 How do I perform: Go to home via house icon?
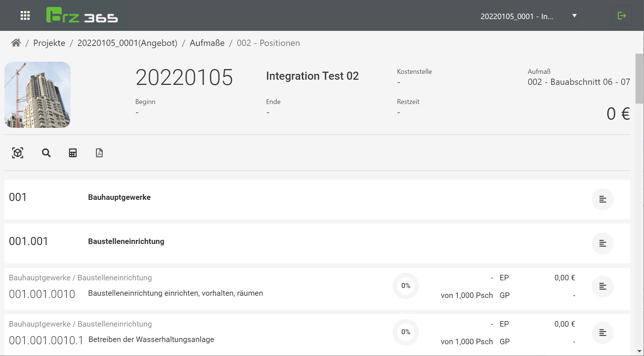coord(16,43)
